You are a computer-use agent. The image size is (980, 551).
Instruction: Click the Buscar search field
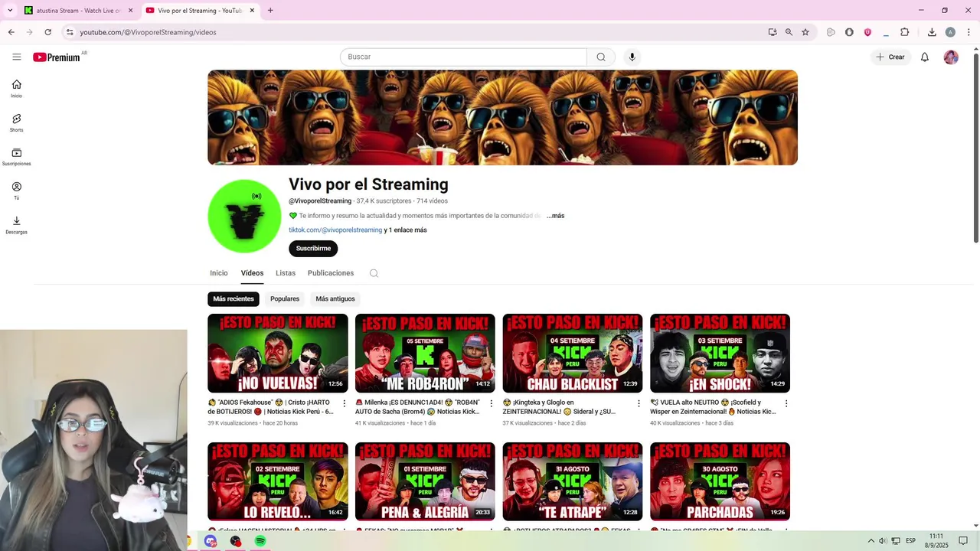tap(463, 57)
